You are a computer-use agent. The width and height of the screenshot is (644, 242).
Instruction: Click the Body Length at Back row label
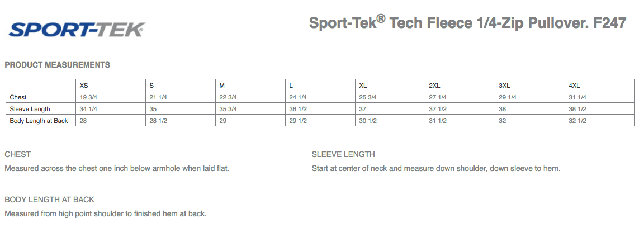pos(39,121)
